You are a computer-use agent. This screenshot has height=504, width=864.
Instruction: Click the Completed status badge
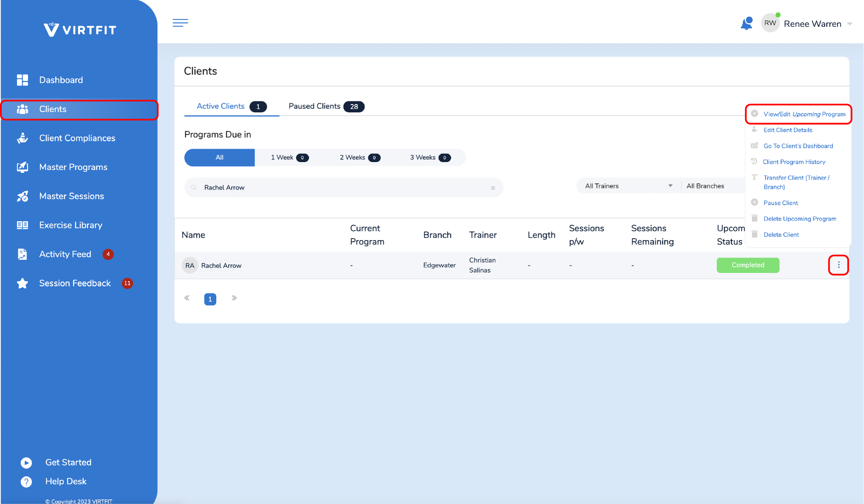pos(748,265)
